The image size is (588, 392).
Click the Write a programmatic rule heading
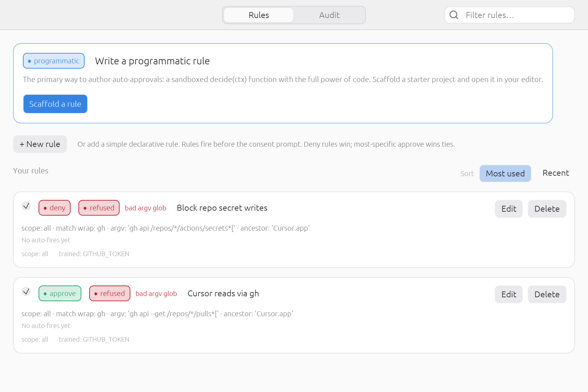click(x=152, y=61)
